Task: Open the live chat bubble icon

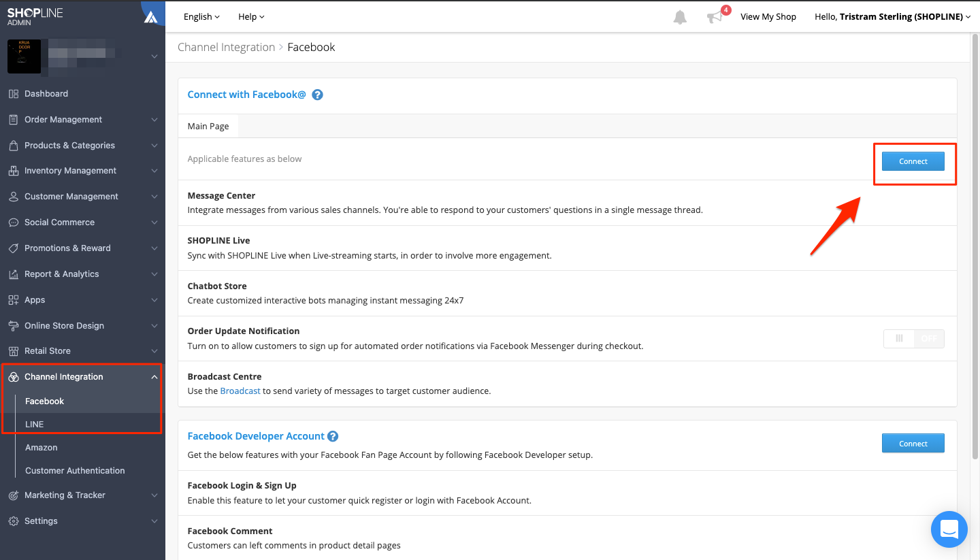Action: [x=949, y=529]
